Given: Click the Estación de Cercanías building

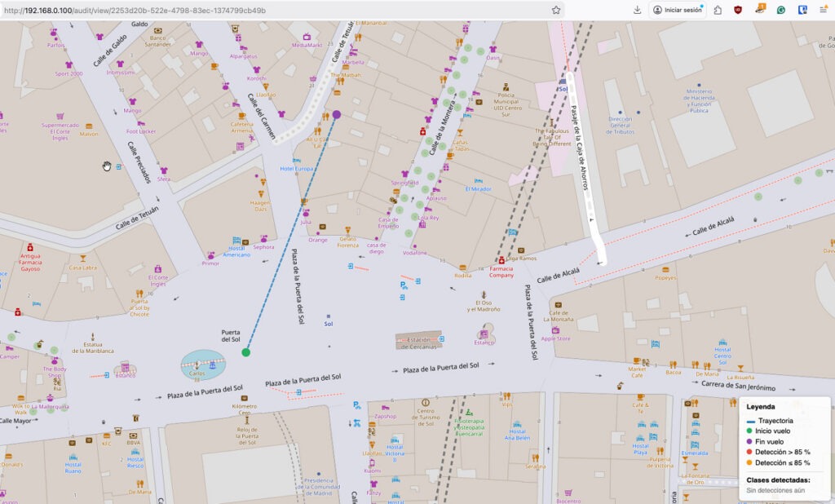Looking at the screenshot, I should point(418,339).
